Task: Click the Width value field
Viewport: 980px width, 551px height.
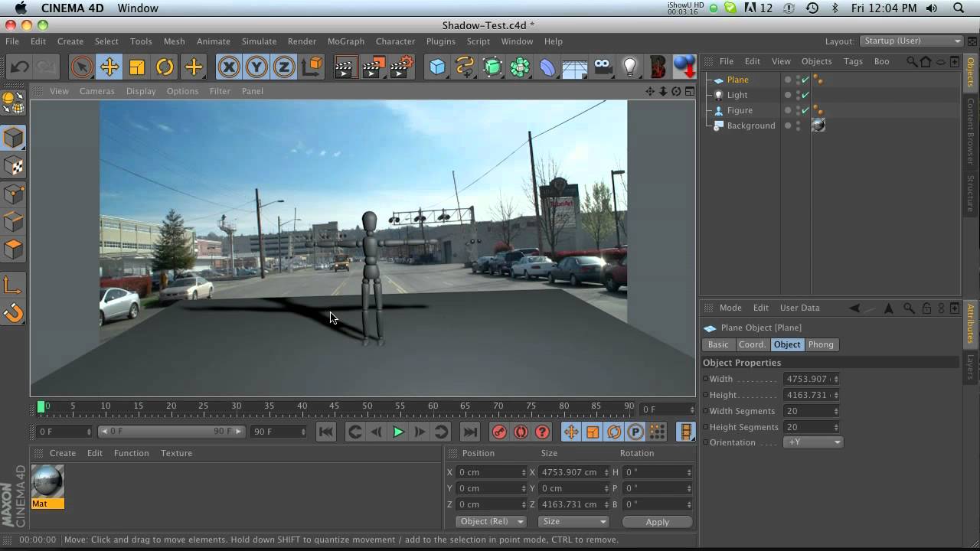Action: tap(808, 379)
